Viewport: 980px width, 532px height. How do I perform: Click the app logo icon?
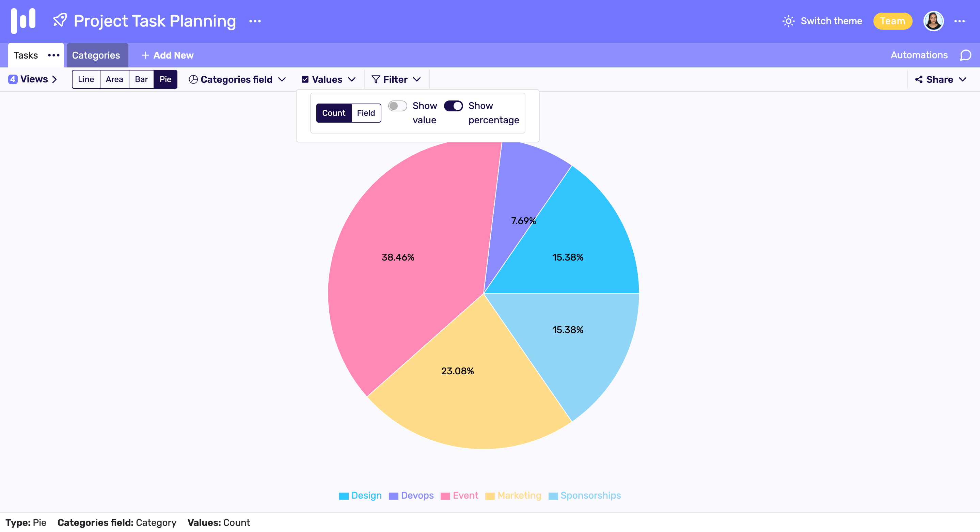[x=23, y=20]
